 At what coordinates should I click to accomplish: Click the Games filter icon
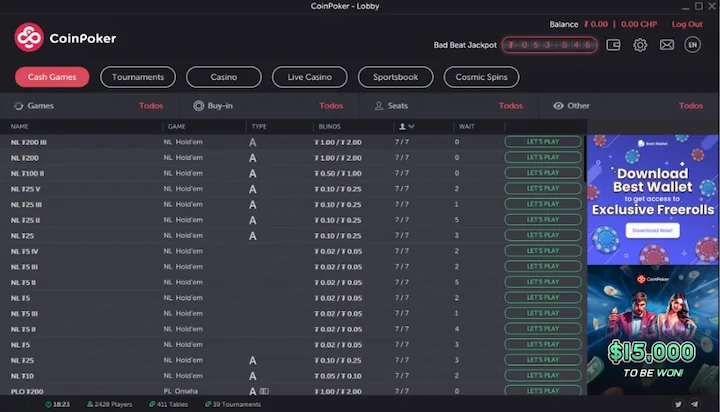coord(18,106)
